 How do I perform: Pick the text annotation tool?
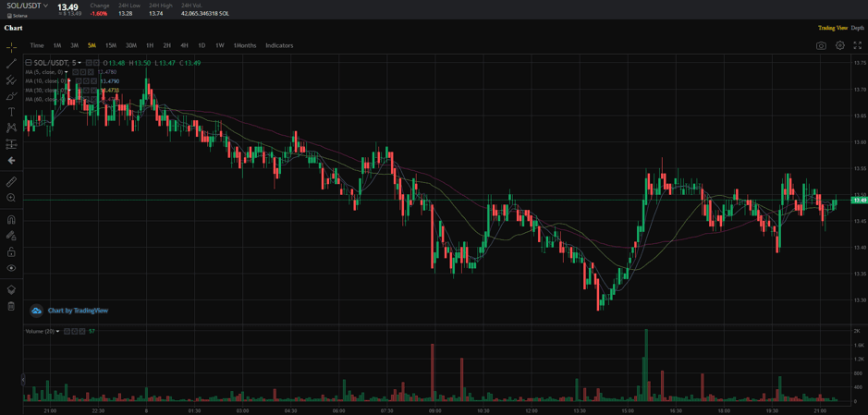point(11,112)
